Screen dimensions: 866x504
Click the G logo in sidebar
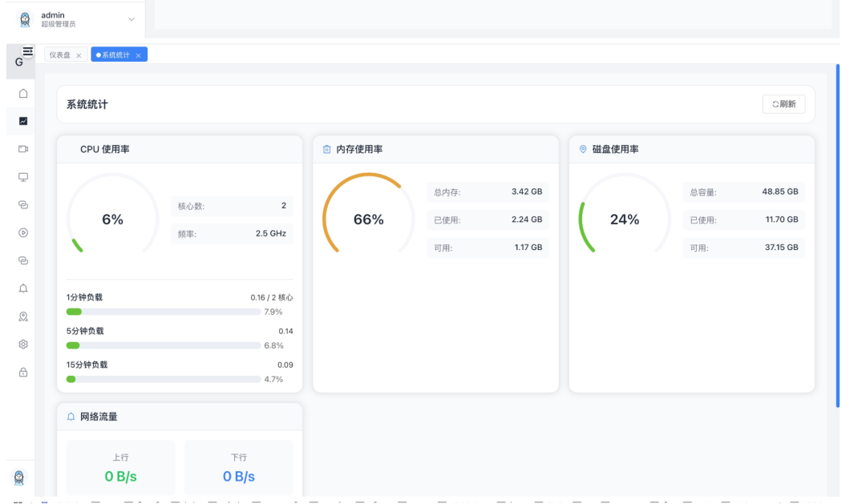(18, 62)
